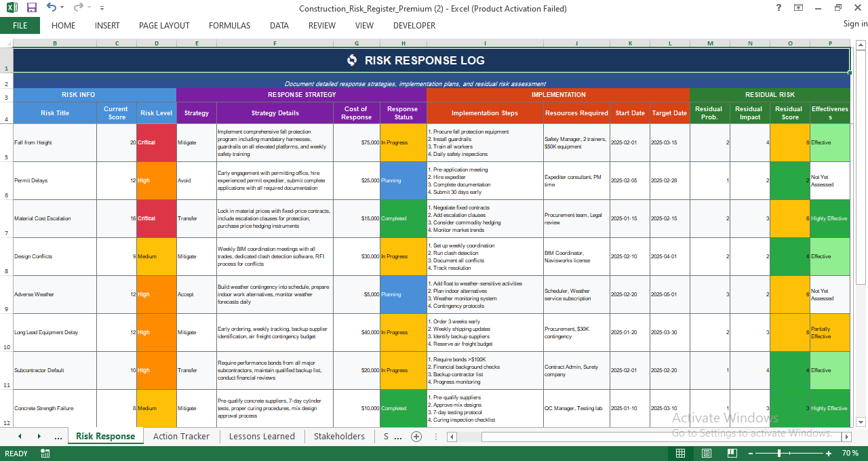Click the Help question mark icon
Viewport: 868px width, 461px height.
pos(778,8)
